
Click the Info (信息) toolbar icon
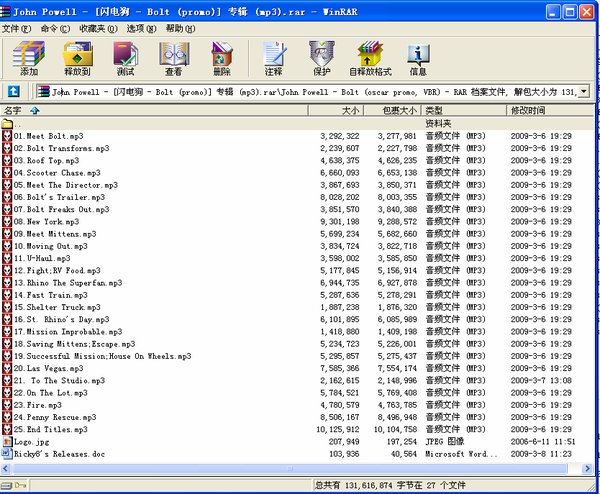pyautogui.click(x=418, y=58)
